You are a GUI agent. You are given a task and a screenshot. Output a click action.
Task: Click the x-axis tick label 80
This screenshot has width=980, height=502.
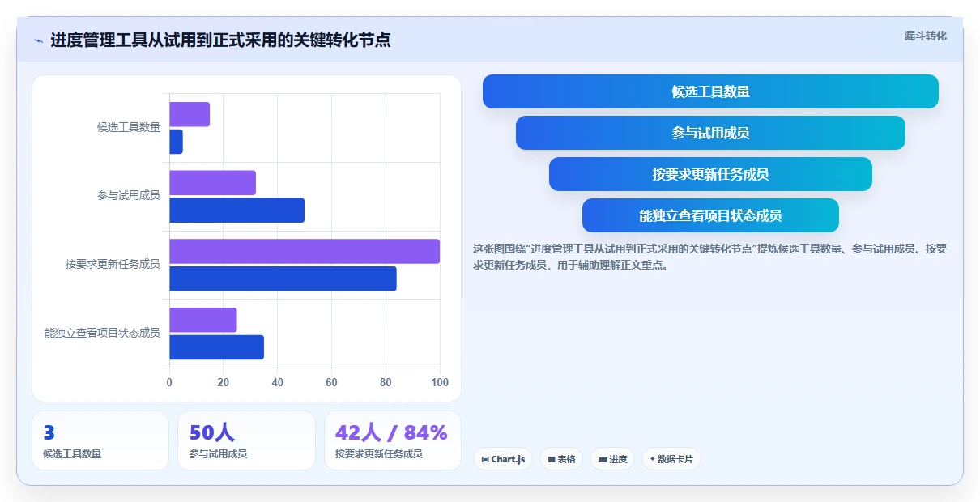[386, 382]
